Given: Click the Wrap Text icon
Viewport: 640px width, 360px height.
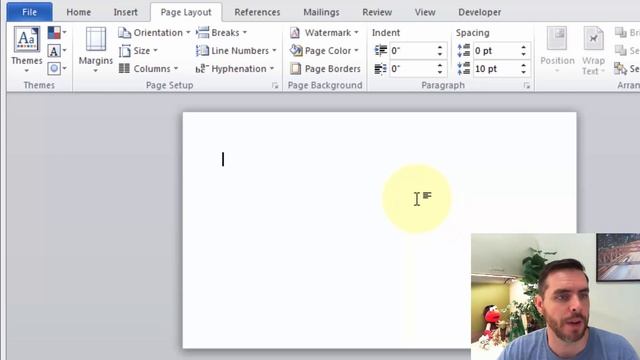Looking at the screenshot, I should point(593,39).
